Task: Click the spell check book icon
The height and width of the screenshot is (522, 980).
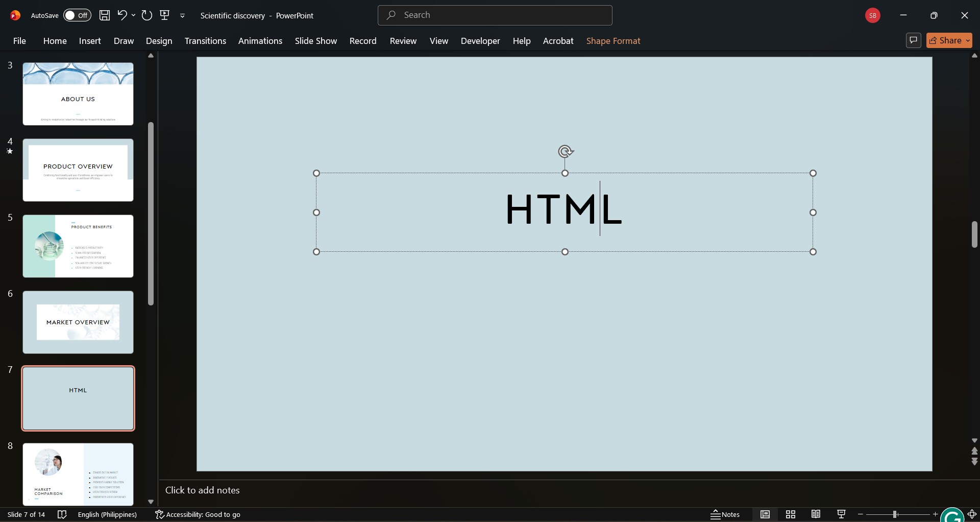Action: [x=62, y=514]
